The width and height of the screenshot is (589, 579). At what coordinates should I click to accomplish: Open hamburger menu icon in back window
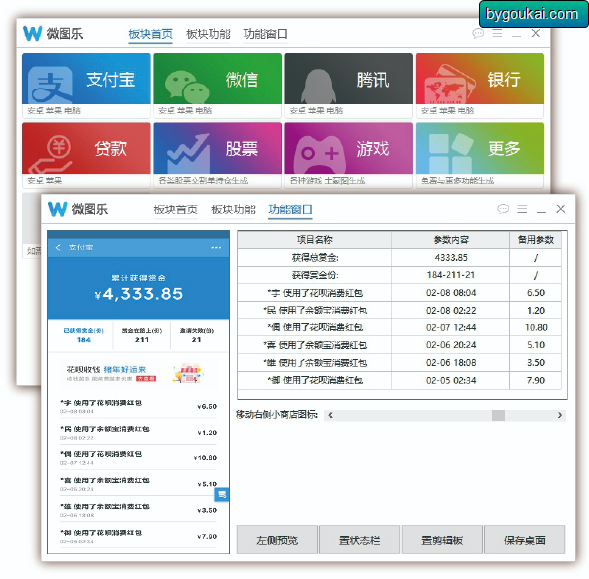497,33
